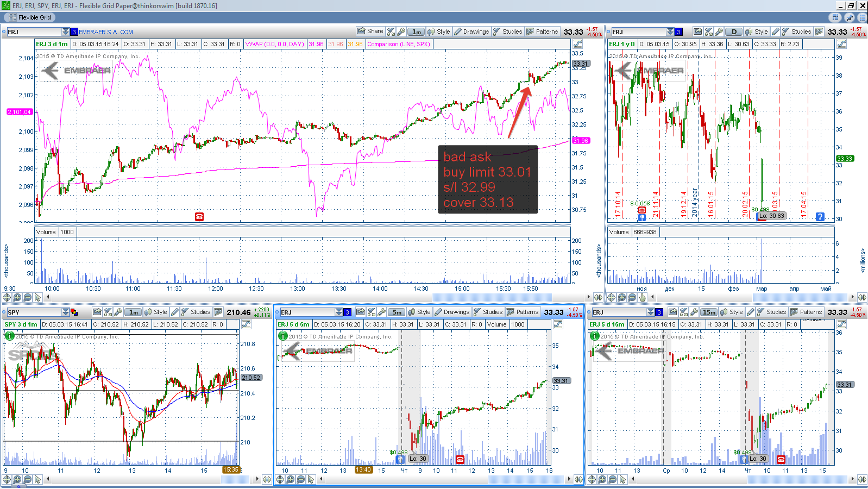The width and height of the screenshot is (868, 489).
Task: Click the green info icon on the SPY chart
Action: click(9, 336)
